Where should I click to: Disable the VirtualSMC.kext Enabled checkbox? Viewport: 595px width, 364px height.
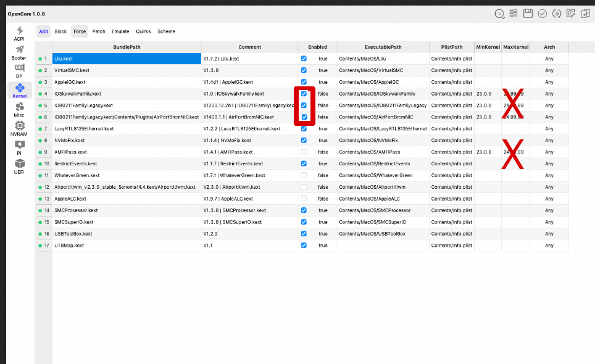tap(304, 70)
